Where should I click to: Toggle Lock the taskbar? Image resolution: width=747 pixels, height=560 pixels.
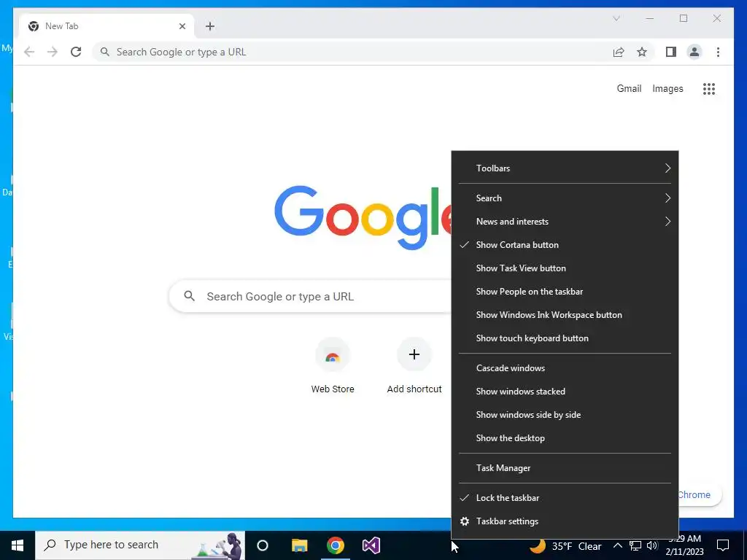point(565,497)
